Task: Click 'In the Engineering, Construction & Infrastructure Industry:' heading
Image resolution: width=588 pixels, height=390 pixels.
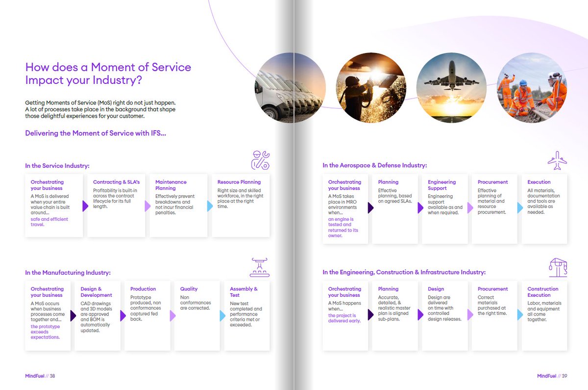Action: coord(404,272)
